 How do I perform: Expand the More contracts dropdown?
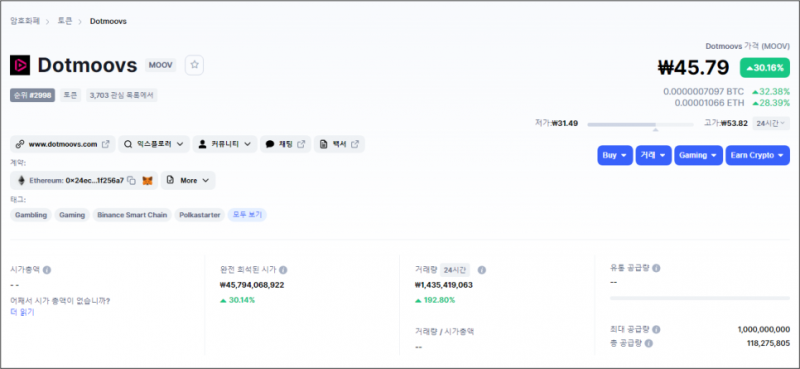(x=188, y=181)
